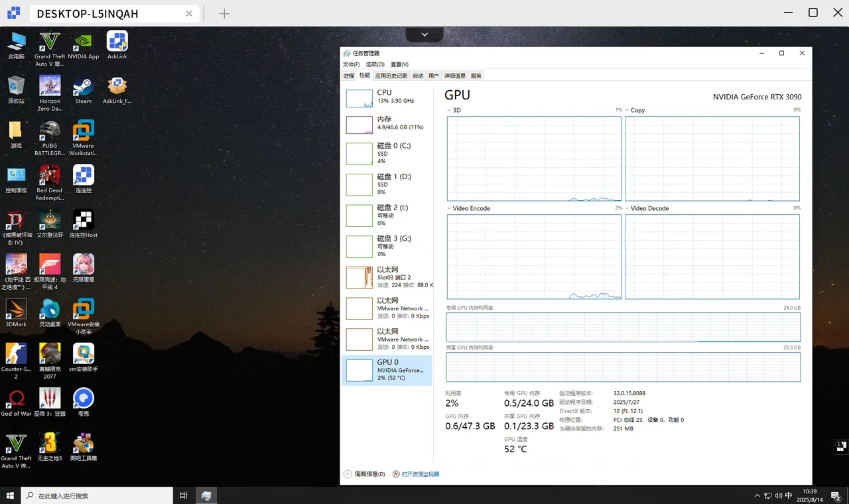Click the Task View taskbar button
The width and height of the screenshot is (849, 504).
(x=184, y=495)
